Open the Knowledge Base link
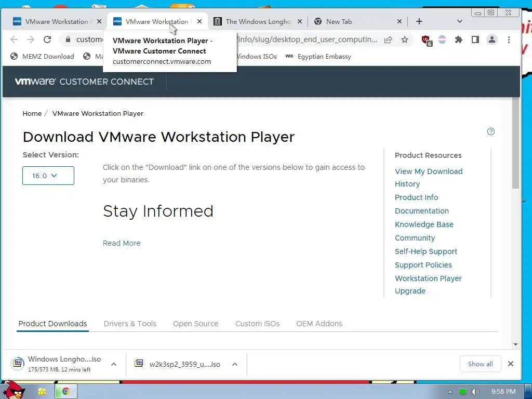The width and height of the screenshot is (532, 399). (x=424, y=224)
